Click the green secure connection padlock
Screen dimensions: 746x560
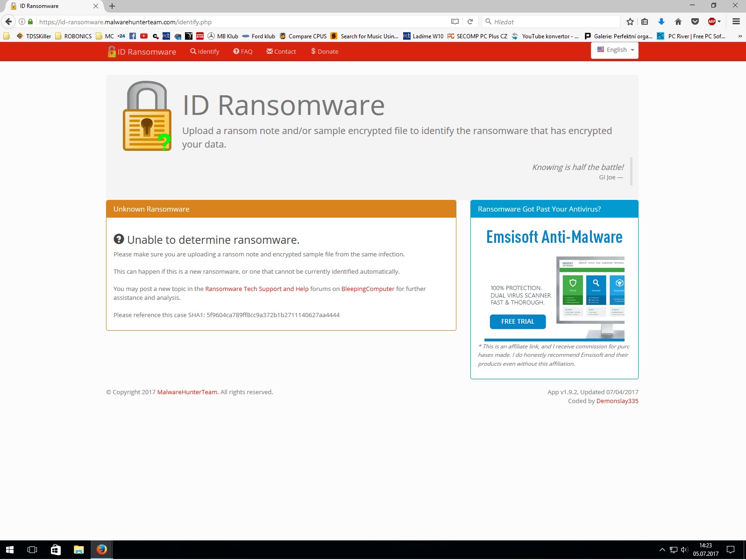click(30, 21)
